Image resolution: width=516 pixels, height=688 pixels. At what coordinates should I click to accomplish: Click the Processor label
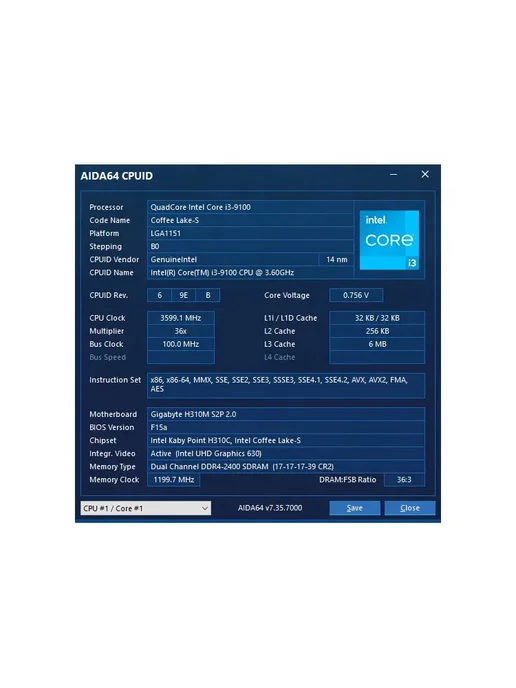(x=106, y=207)
